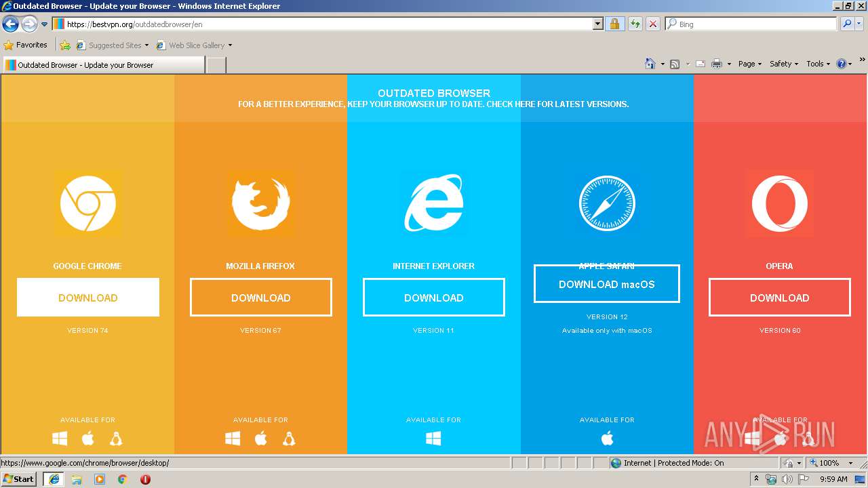Click the Mozilla Firefox logo icon
This screenshot has height=488, width=868.
261,203
